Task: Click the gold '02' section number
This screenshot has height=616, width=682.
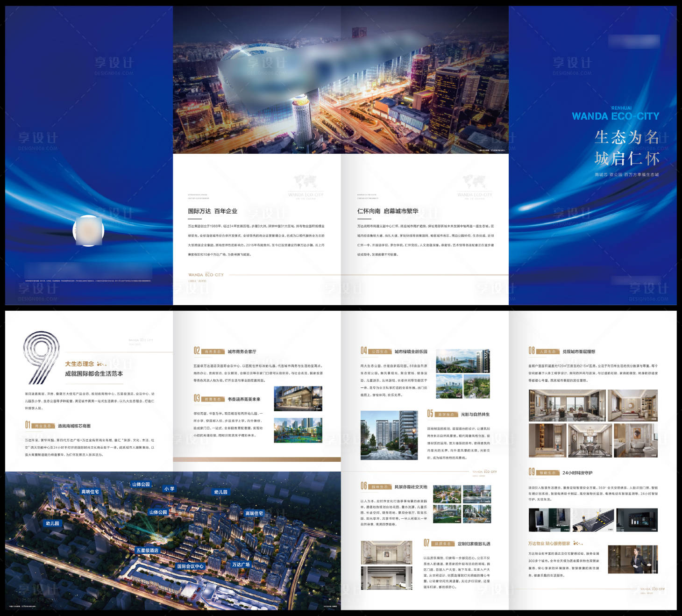Action: [197, 351]
